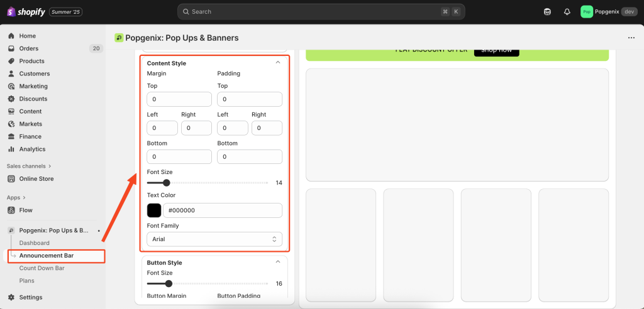644x309 pixels.
Task: Click the Font Size value 14
Action: [x=279, y=183]
